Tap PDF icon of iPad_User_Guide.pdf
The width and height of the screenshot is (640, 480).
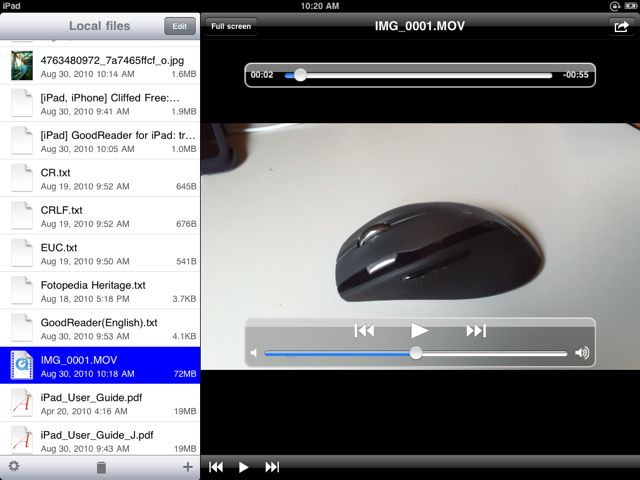click(x=22, y=403)
